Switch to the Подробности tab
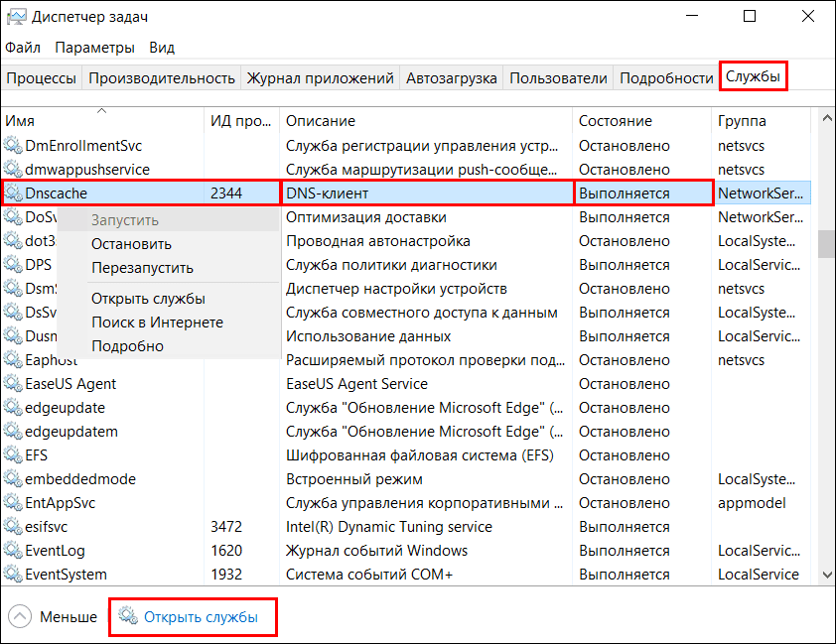 tap(666, 78)
